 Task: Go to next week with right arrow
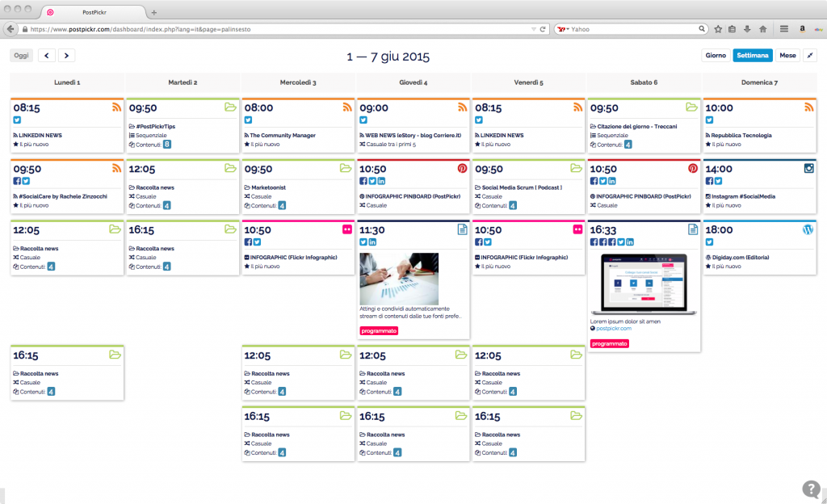point(66,56)
